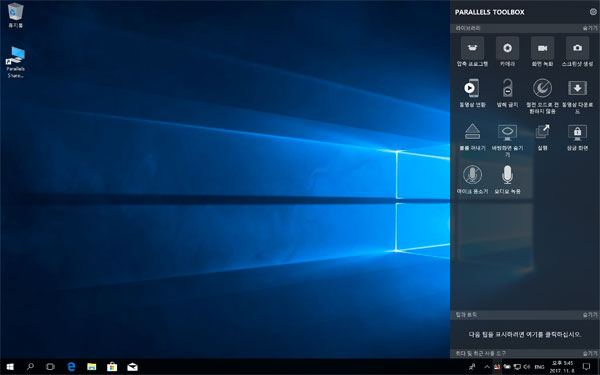600x375 pixels.
Task: Open File Explorer from taskbar
Action: [91, 367]
